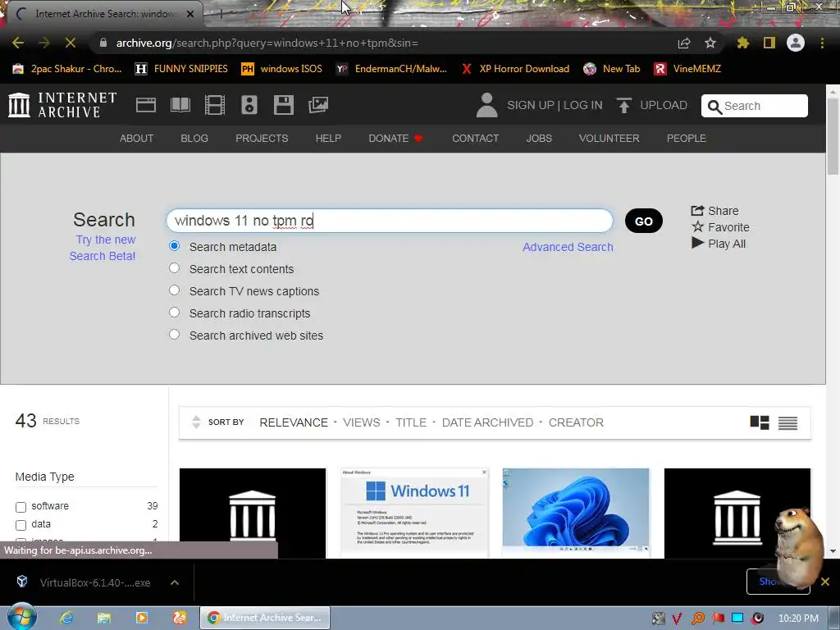
Task: Sort results by VIEWS
Action: 362,422
